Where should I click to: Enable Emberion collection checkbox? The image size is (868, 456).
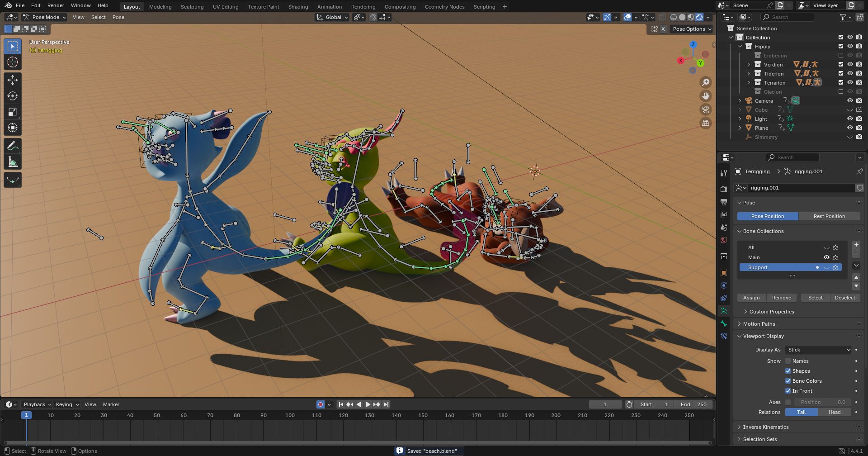point(841,55)
